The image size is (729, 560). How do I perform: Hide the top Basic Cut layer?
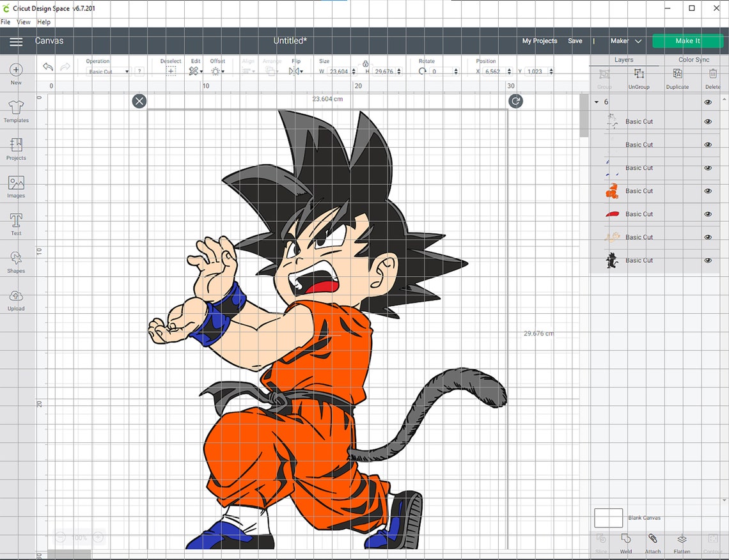[708, 121]
